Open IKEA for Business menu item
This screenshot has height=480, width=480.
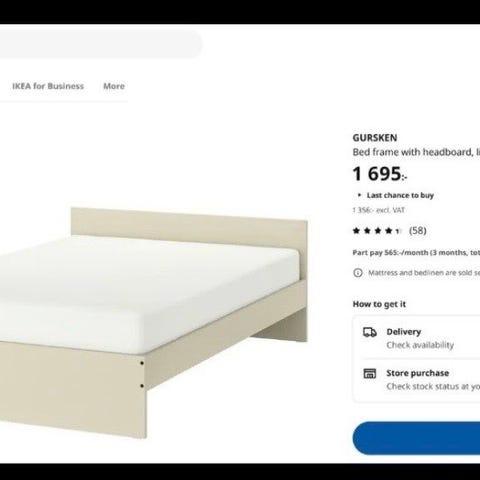(x=48, y=86)
